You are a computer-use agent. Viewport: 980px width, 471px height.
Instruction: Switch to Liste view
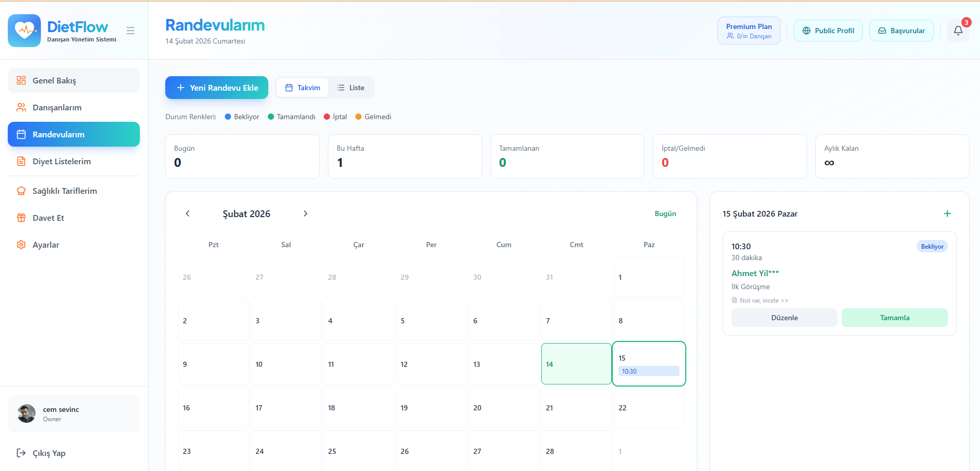click(351, 88)
